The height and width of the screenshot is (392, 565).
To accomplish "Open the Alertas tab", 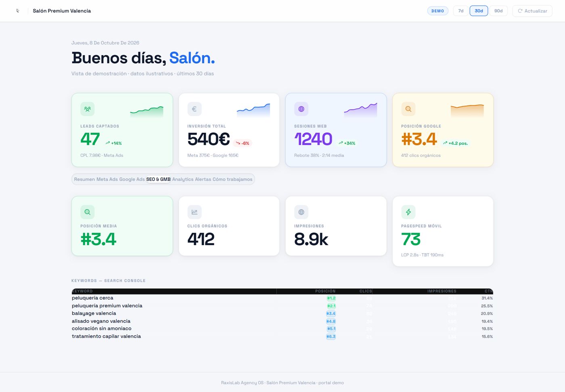I will pos(203,179).
